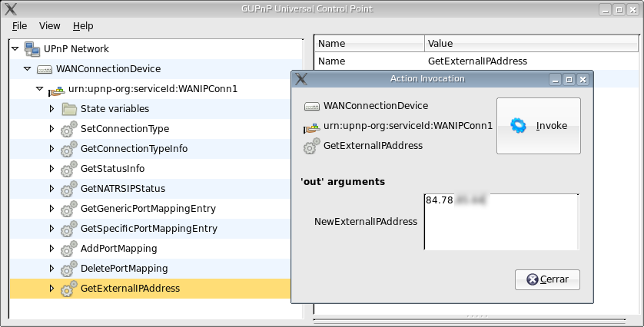Collapse the UPnP Network tree node

(15, 49)
